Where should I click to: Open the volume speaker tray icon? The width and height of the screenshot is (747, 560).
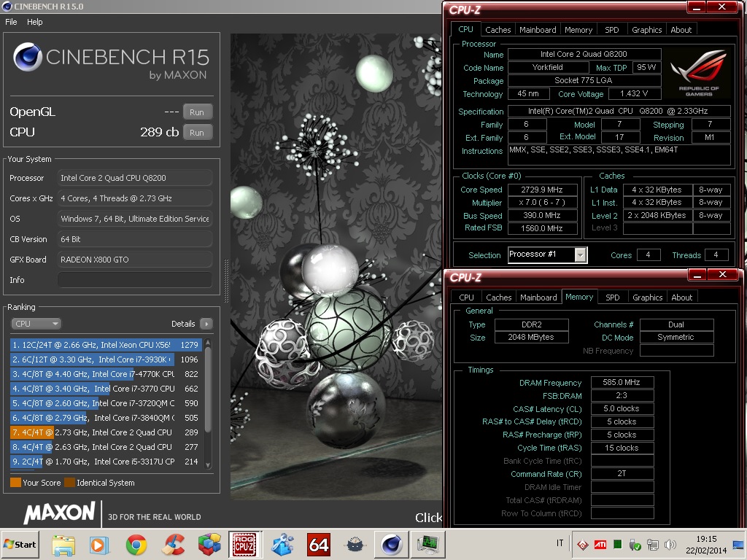[x=670, y=544]
